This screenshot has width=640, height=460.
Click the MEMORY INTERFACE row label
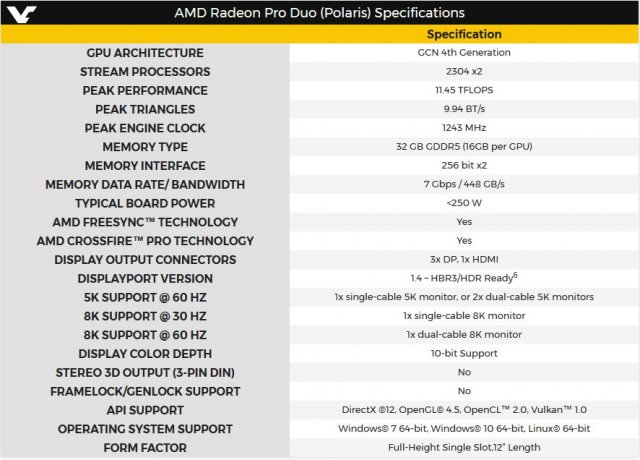click(x=145, y=166)
